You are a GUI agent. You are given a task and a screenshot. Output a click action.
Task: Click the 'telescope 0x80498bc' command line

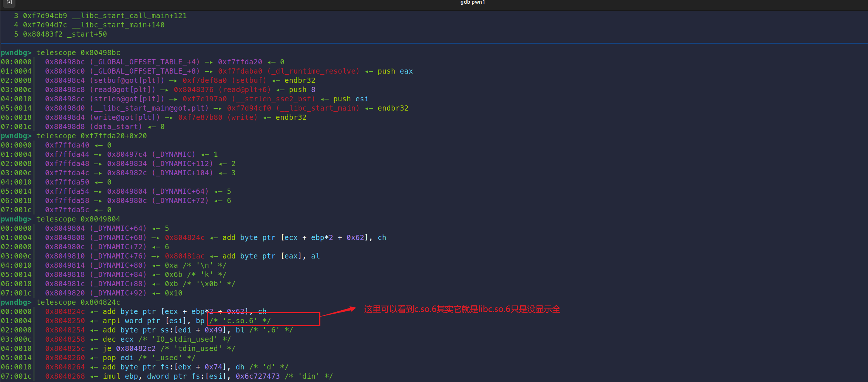78,53
